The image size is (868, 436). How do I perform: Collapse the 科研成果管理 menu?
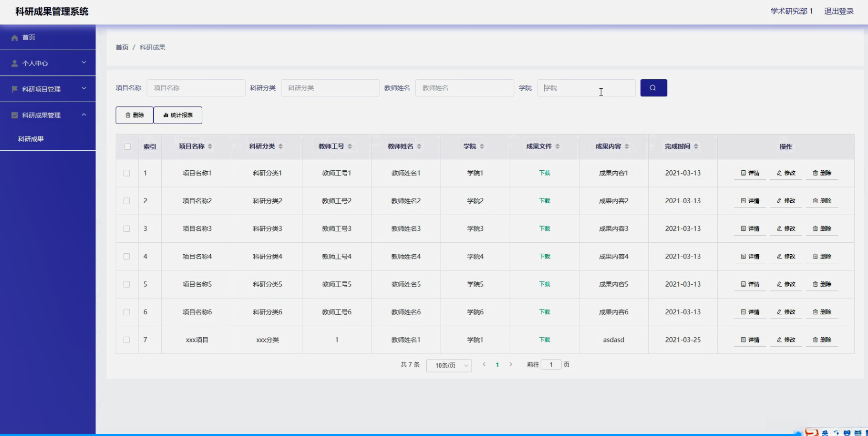[48, 115]
